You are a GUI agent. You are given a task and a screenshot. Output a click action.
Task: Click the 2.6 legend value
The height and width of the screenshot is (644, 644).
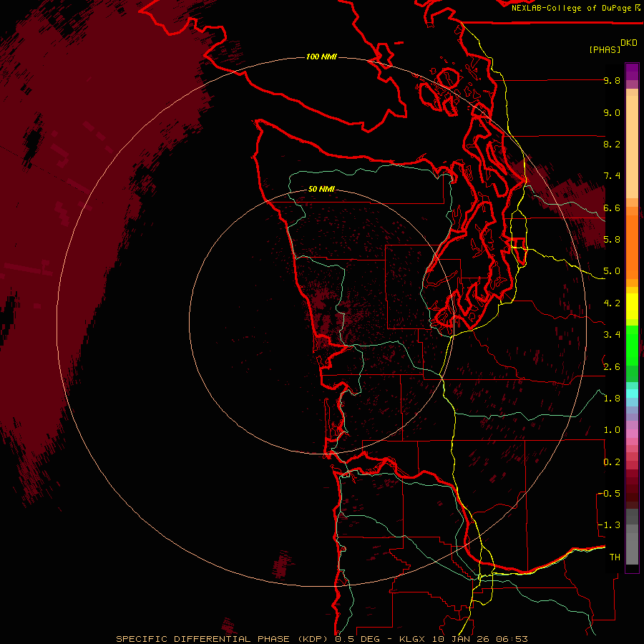tap(612, 366)
